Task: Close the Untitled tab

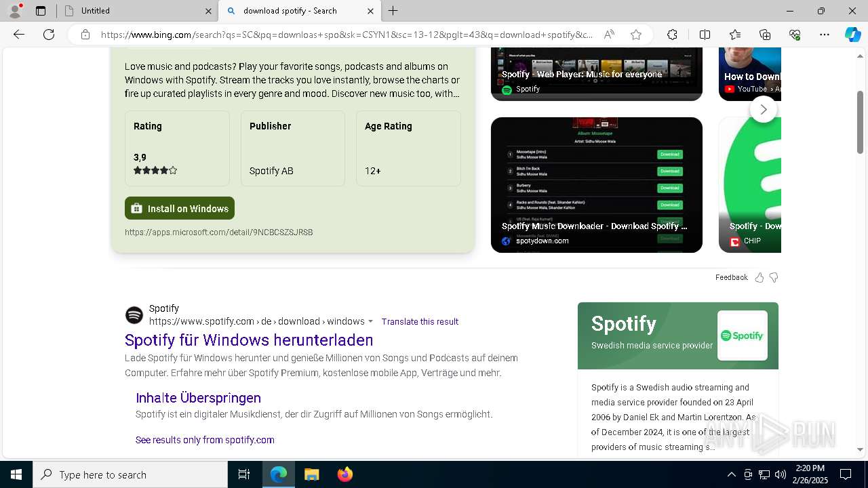Action: pyautogui.click(x=208, y=11)
